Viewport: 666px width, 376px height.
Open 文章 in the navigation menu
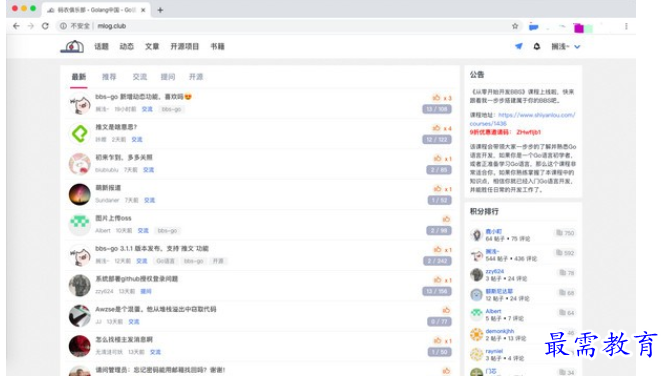tap(152, 46)
